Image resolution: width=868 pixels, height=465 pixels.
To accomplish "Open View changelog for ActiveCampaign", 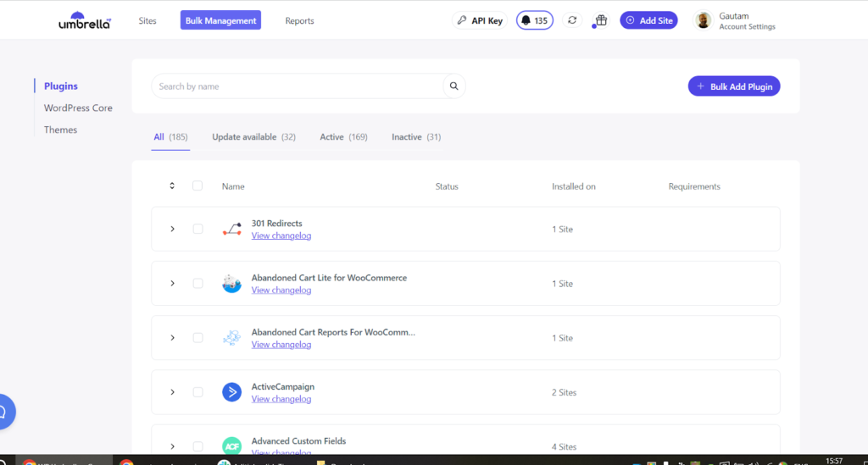I will (281, 399).
